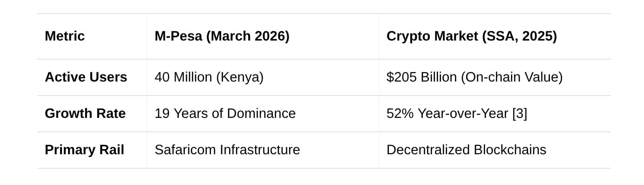Select the M-Pesa (March 2026) header
This screenshot has height=185, width=644.
222,36
